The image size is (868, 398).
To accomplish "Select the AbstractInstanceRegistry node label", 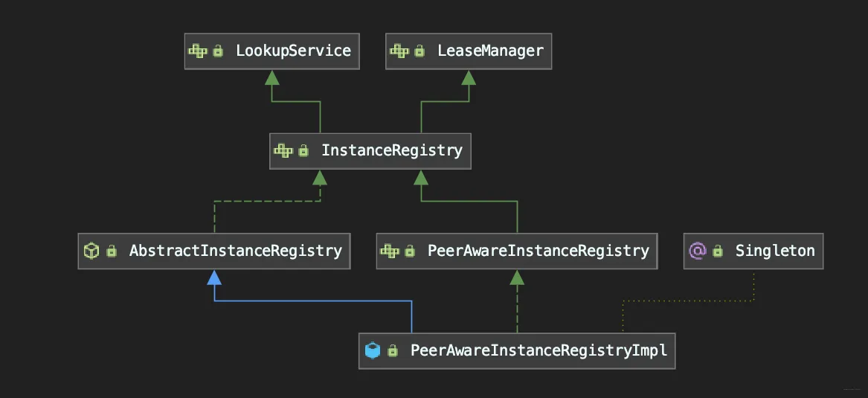I will tap(235, 251).
